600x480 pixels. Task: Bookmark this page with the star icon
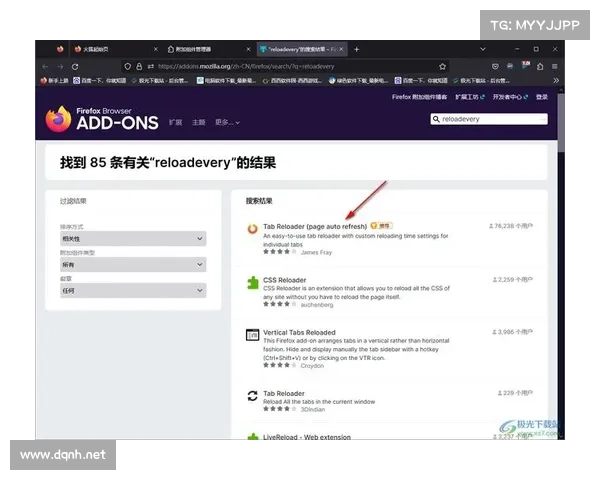coord(442,67)
